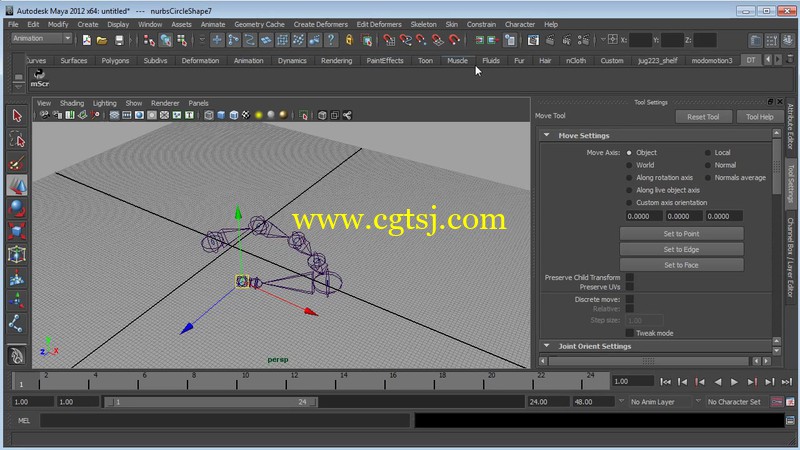This screenshot has width=800, height=450.
Task: Click the mScr shelf script icon
Action: 39,78
